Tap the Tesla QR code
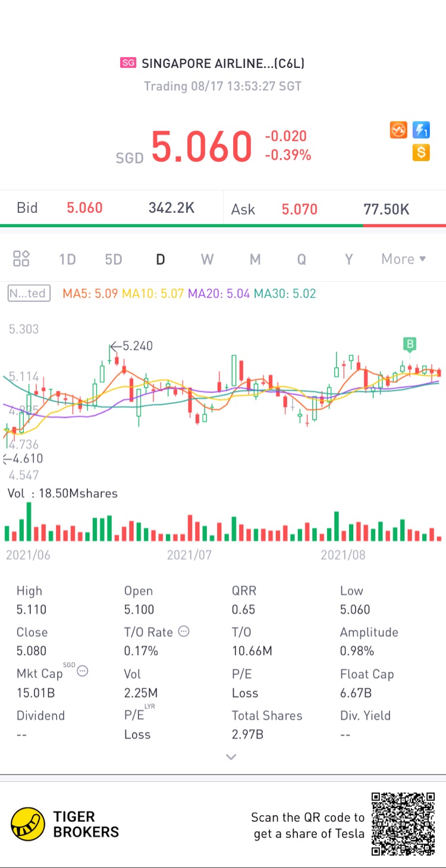Viewport: 446px width, 868px height. (403, 824)
